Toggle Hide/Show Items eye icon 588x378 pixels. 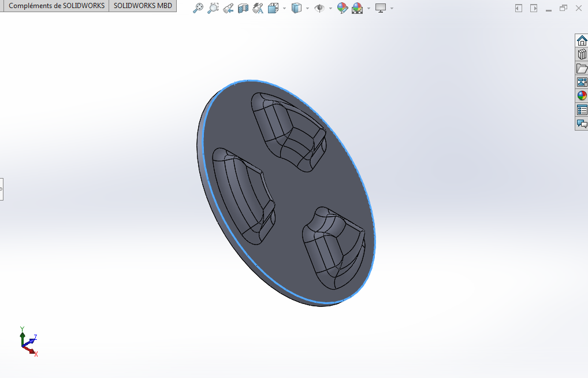[x=319, y=8]
